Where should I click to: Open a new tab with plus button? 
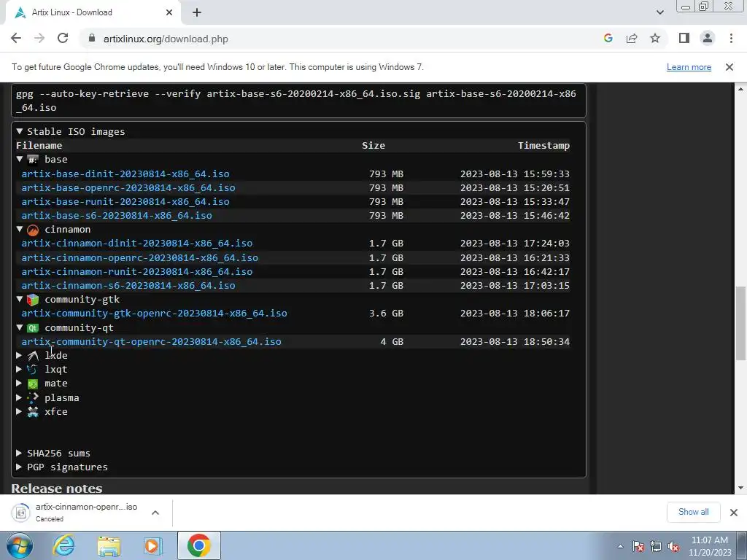tap(197, 12)
